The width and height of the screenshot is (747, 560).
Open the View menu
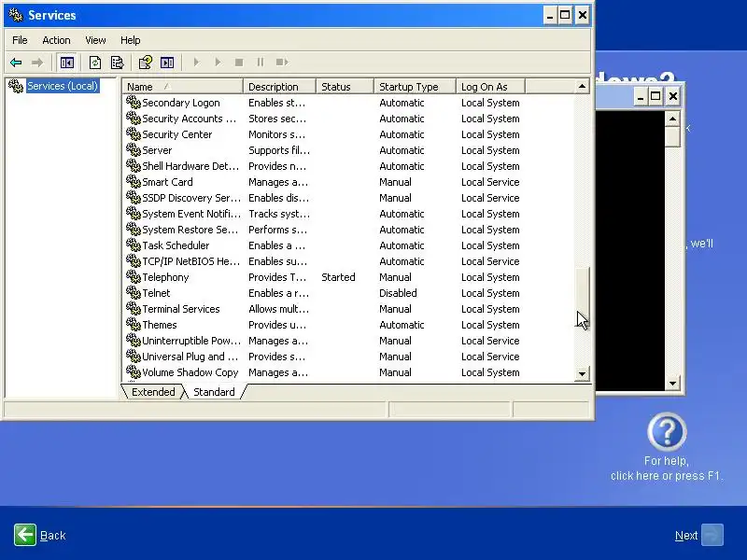pyautogui.click(x=95, y=40)
